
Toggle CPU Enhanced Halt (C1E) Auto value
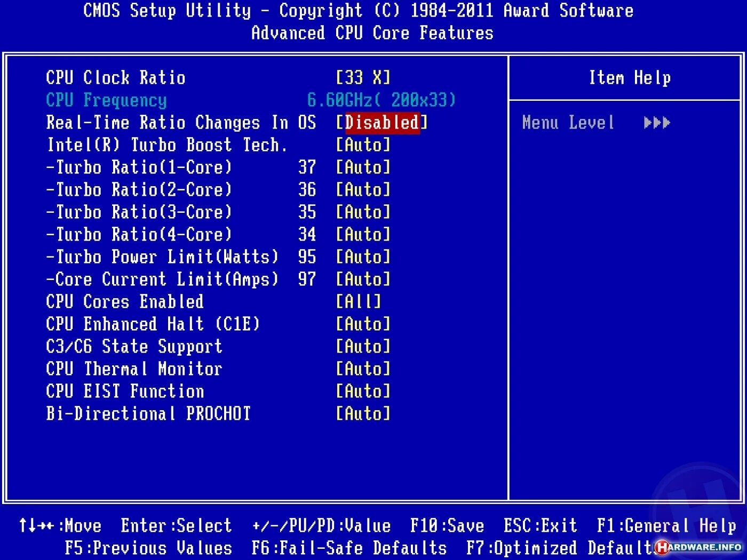(363, 324)
